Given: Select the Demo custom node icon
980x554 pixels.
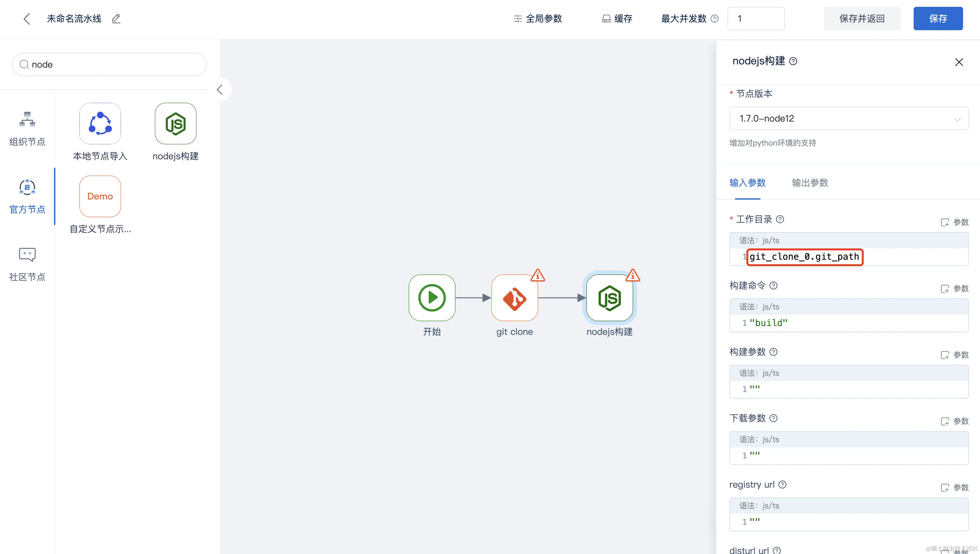Looking at the screenshot, I should pos(100,196).
